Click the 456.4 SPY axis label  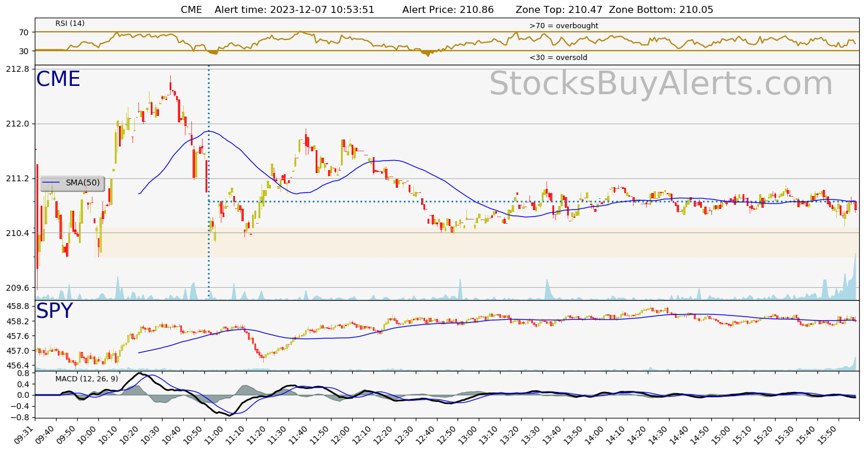click(18, 365)
